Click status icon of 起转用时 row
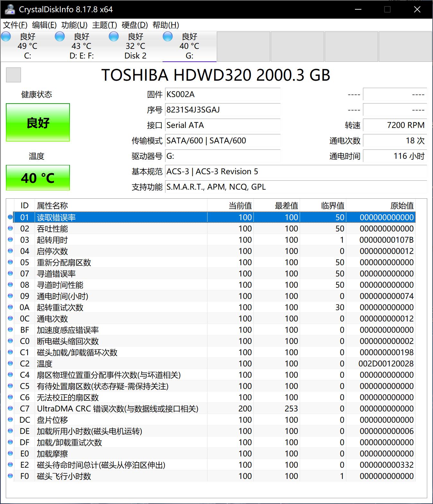The width and height of the screenshot is (433, 504). coord(10,240)
